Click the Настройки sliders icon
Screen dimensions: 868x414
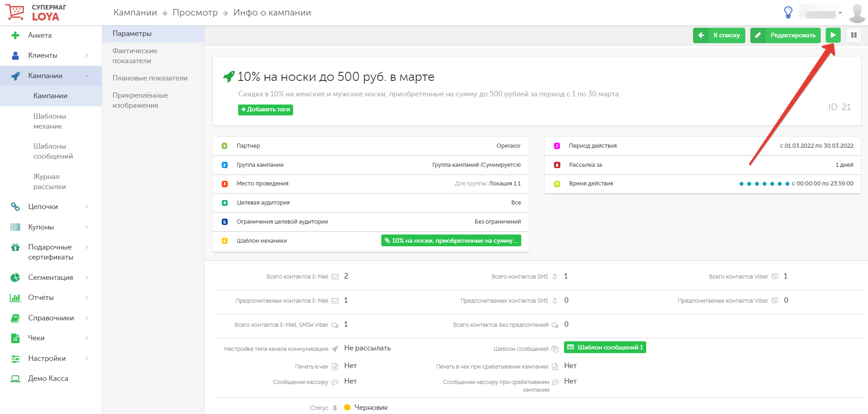click(15, 359)
